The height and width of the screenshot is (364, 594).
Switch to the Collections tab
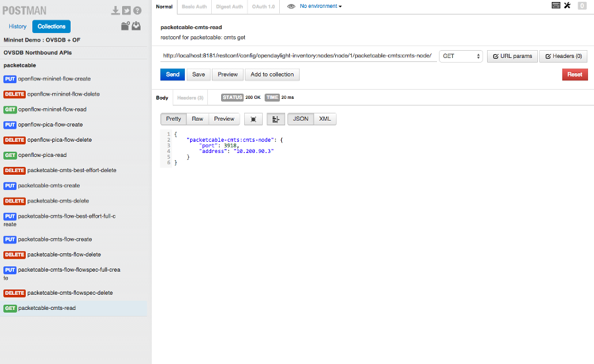pyautogui.click(x=51, y=26)
